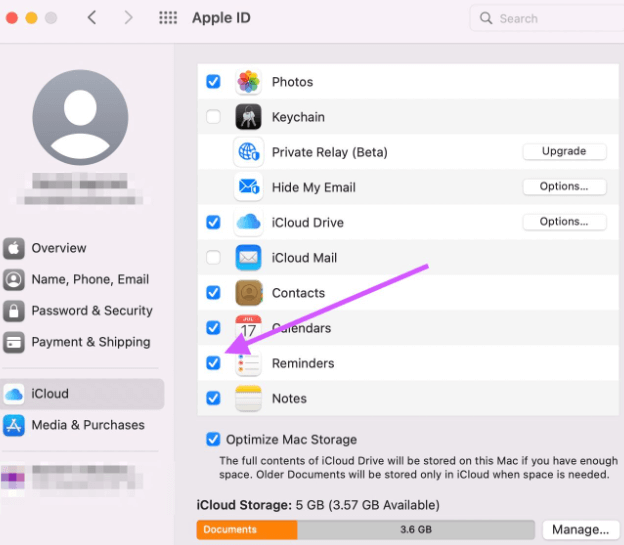The image size is (624, 545).
Task: Open Options for iCloud Drive
Action: pyautogui.click(x=564, y=221)
